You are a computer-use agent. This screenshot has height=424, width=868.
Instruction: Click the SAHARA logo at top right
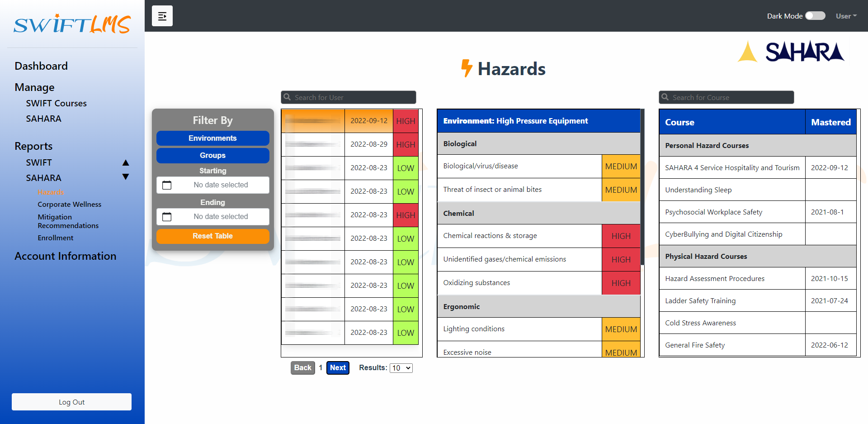pyautogui.click(x=791, y=52)
